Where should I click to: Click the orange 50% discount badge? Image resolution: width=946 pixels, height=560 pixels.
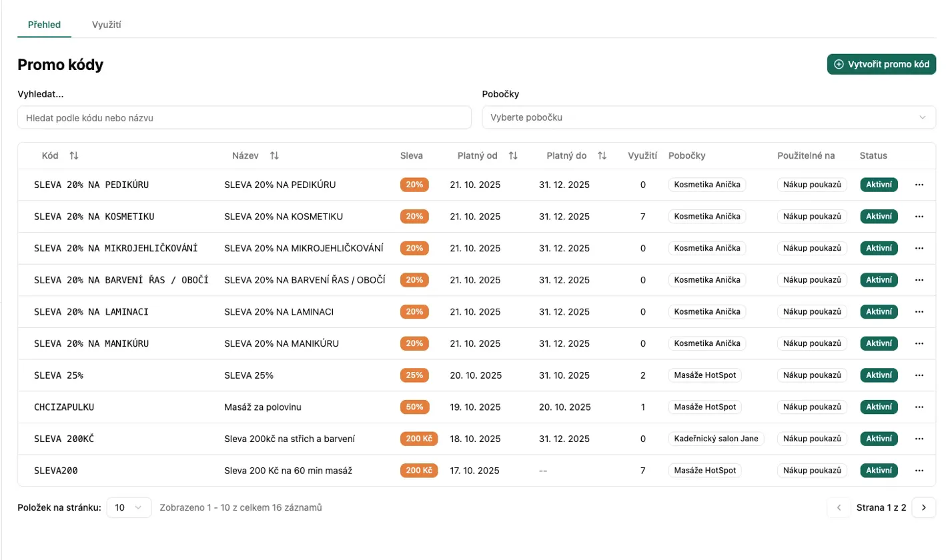click(414, 407)
